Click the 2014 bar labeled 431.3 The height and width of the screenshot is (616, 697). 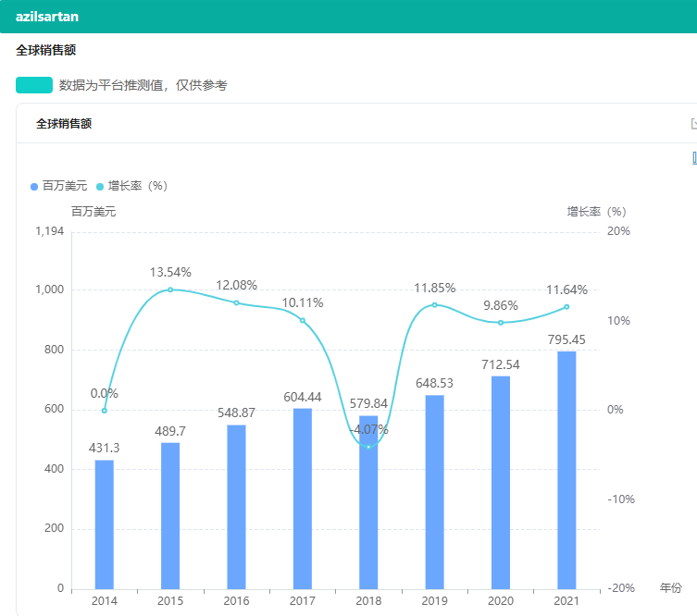(105, 524)
